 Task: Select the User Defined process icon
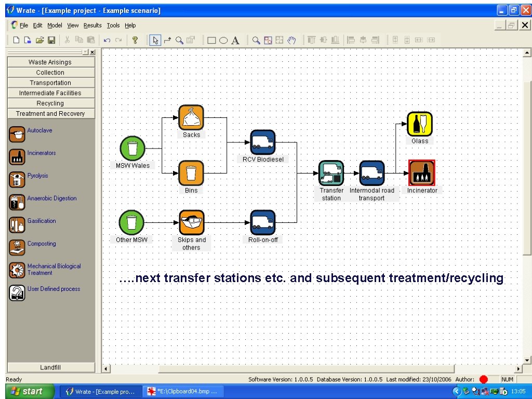point(17,292)
